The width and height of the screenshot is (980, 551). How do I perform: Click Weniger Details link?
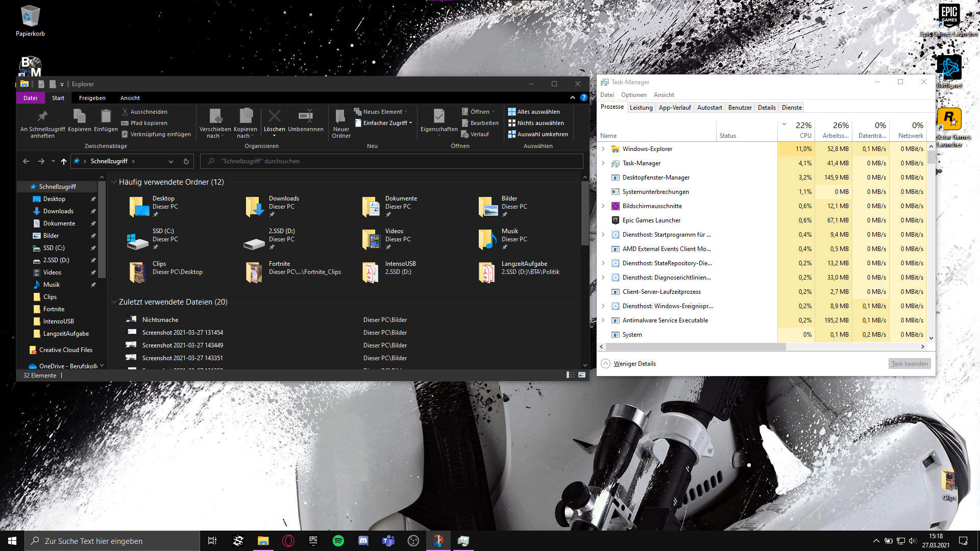tap(634, 364)
